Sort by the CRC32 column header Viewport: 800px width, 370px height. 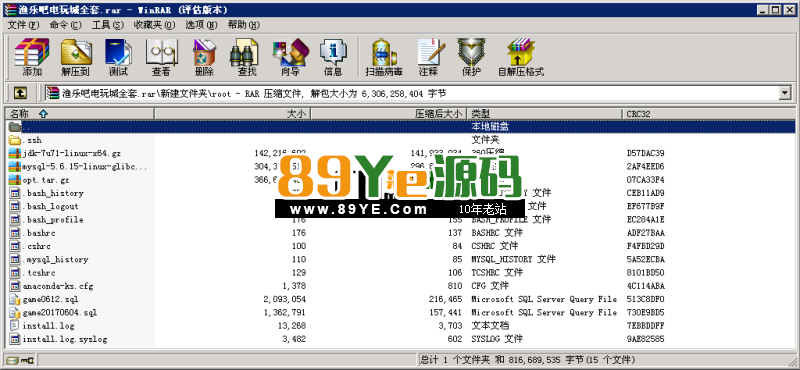click(x=708, y=114)
